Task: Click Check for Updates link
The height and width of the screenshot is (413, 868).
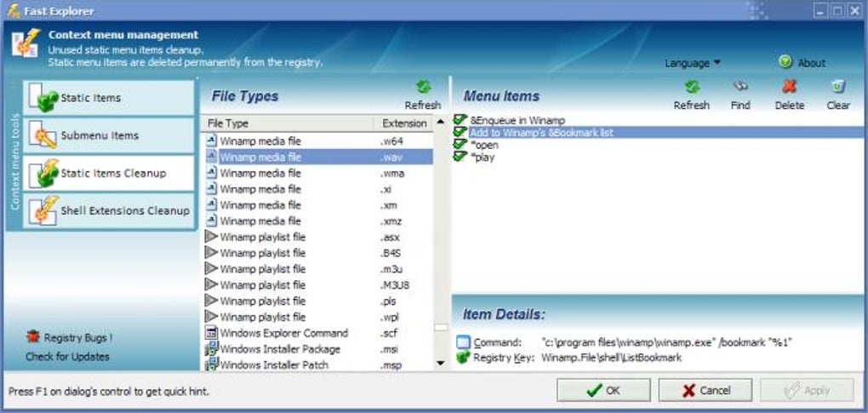Action: [67, 357]
